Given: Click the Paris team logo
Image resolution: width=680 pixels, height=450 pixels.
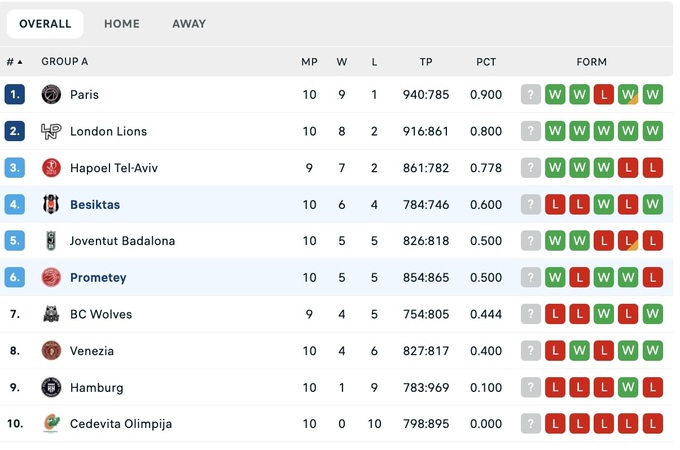Looking at the screenshot, I should point(51,95).
